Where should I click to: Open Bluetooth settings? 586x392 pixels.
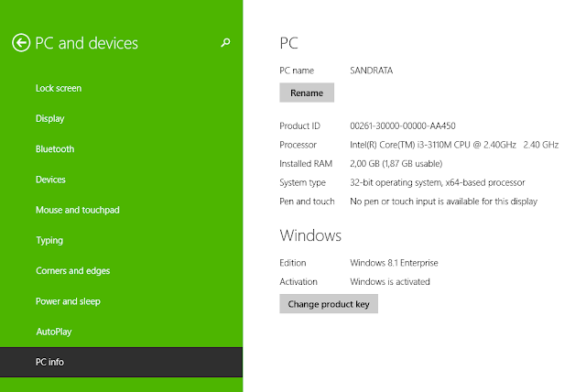(x=55, y=149)
